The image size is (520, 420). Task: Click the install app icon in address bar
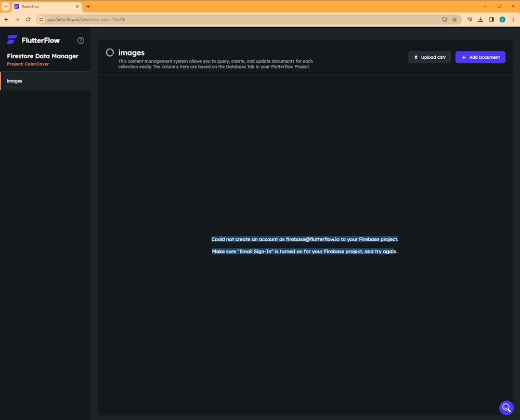tap(445, 20)
